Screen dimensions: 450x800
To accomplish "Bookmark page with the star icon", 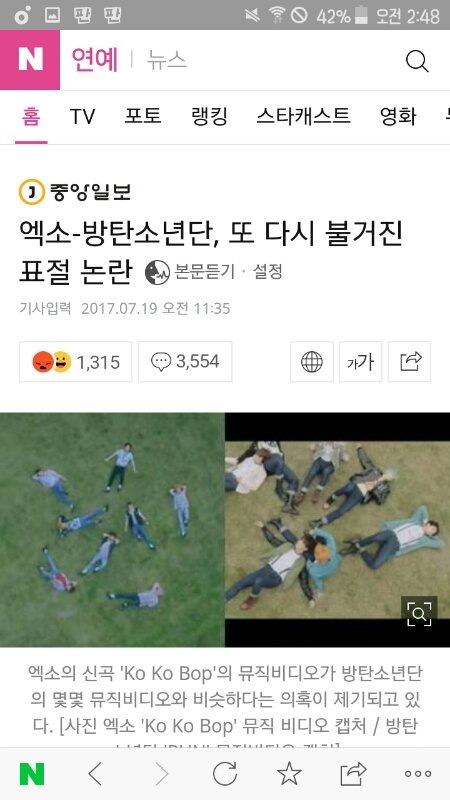I will [x=289, y=774].
